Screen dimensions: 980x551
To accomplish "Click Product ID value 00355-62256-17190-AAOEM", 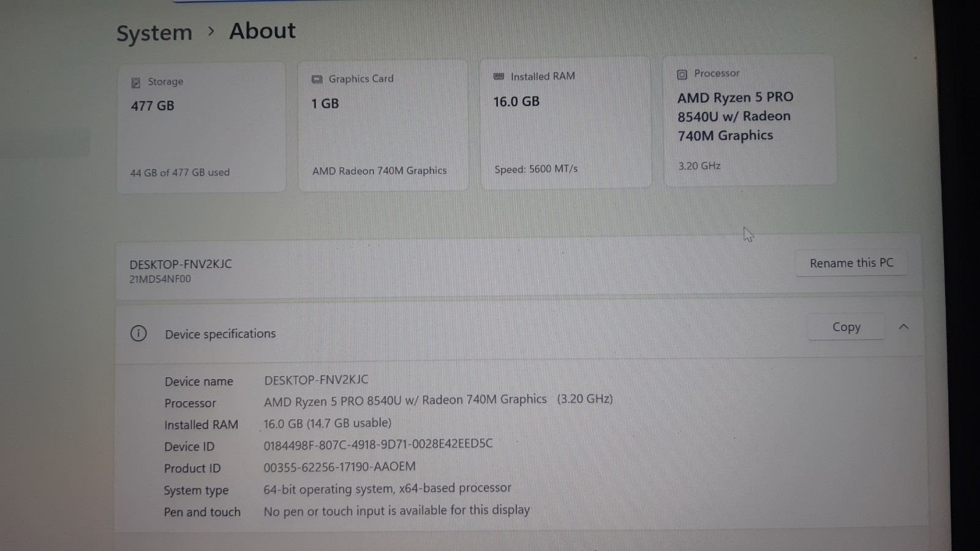I will pos(339,467).
